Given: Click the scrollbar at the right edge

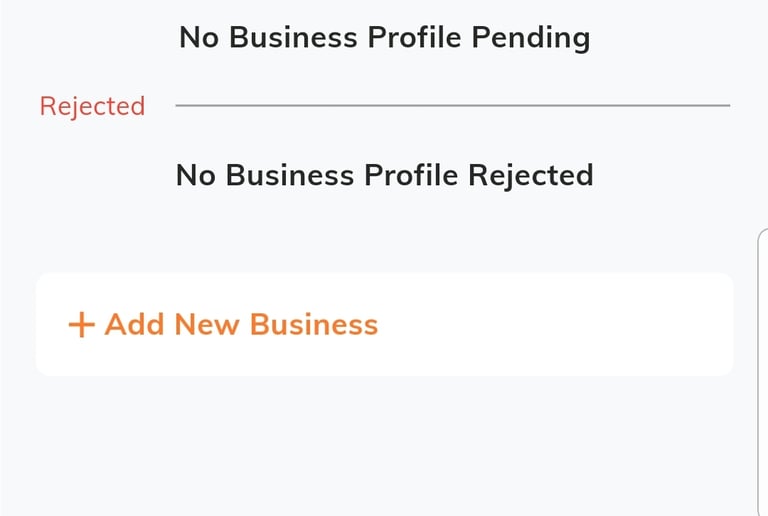Looking at the screenshot, I should pyautogui.click(x=762, y=370).
